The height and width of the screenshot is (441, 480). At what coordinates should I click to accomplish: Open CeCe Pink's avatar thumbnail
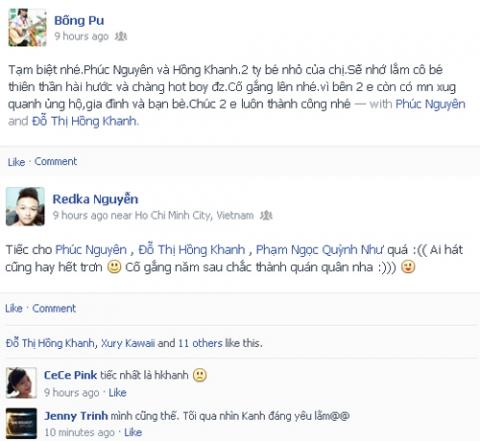[x=21, y=383]
